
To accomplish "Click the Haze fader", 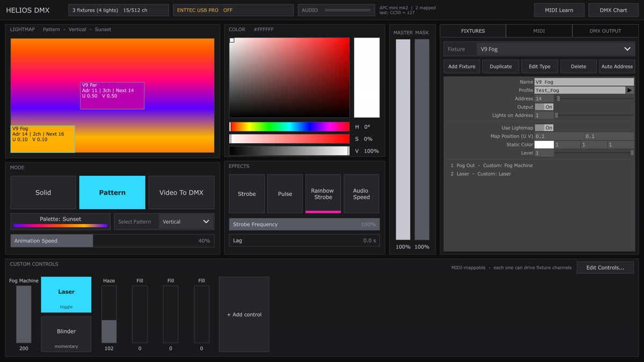I will 109,314.
